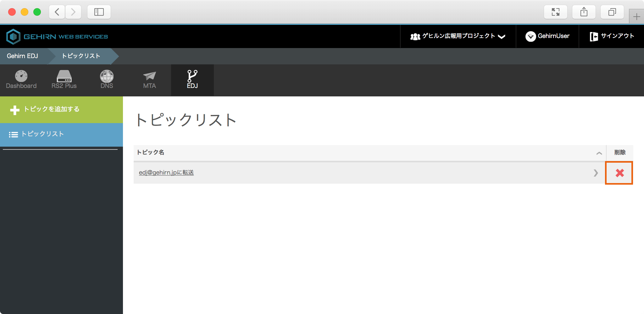The width and height of the screenshot is (644, 314).
Task: Expand the ゲヒルン広報用プロジェクト project dropdown
Action: (x=458, y=36)
